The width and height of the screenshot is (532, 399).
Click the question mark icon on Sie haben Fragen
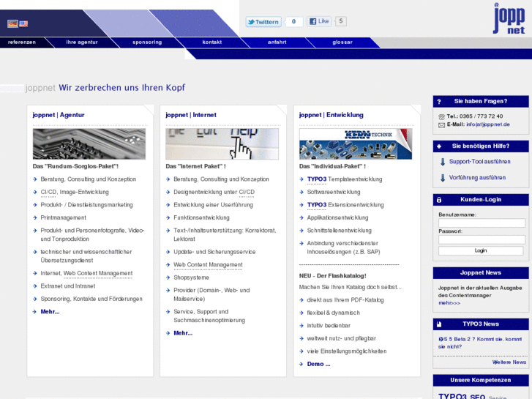[439, 102]
